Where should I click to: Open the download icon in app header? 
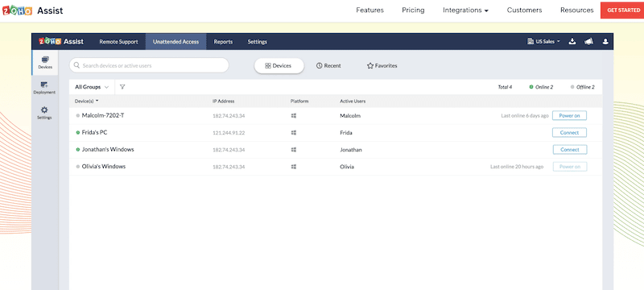click(572, 42)
